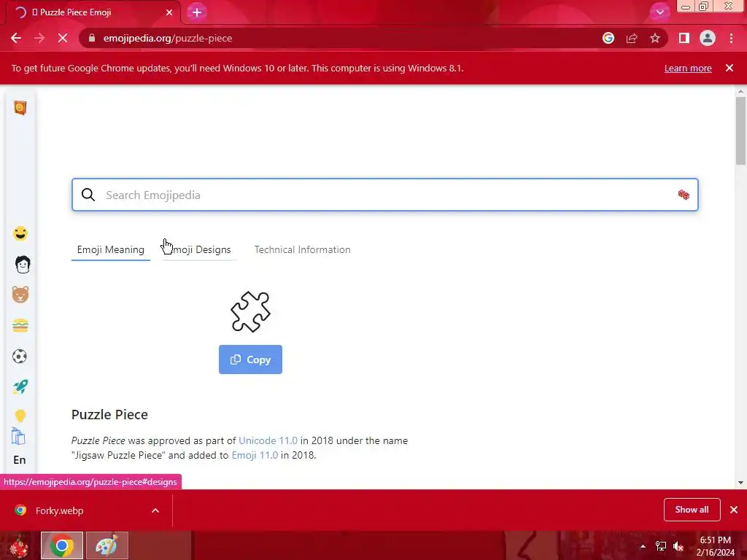The width and height of the screenshot is (747, 560).
Task: Open the Food burger category in the sidebar
Action: 20,326
